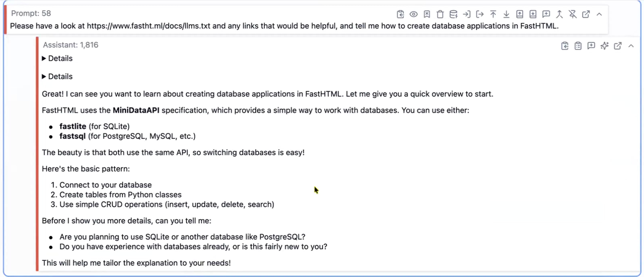
Task: Expand the second Details section
Action: pyautogui.click(x=44, y=77)
